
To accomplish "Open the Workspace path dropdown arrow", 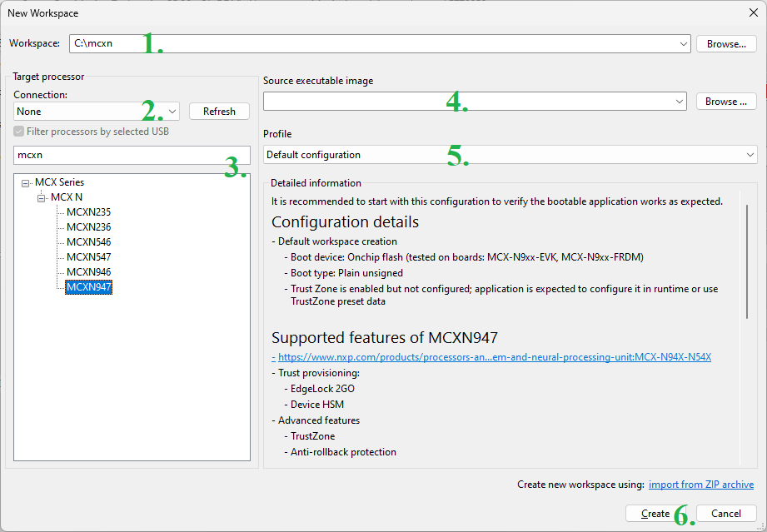I will (684, 44).
